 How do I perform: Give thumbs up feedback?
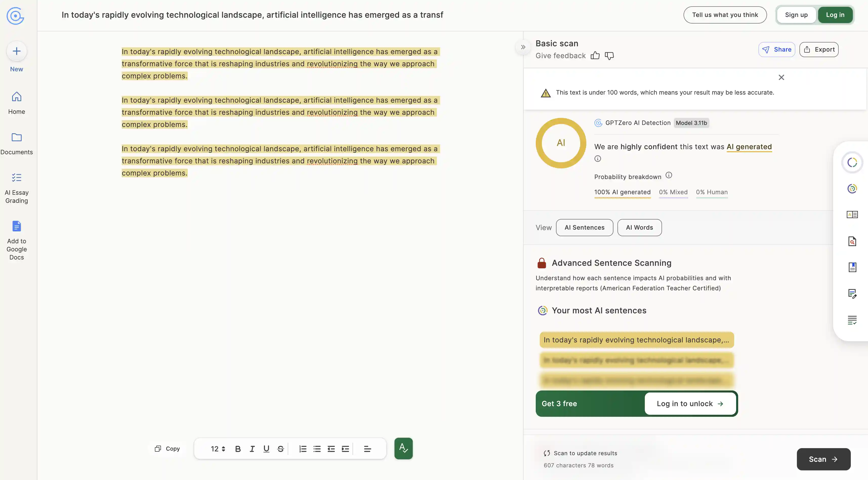pos(595,56)
